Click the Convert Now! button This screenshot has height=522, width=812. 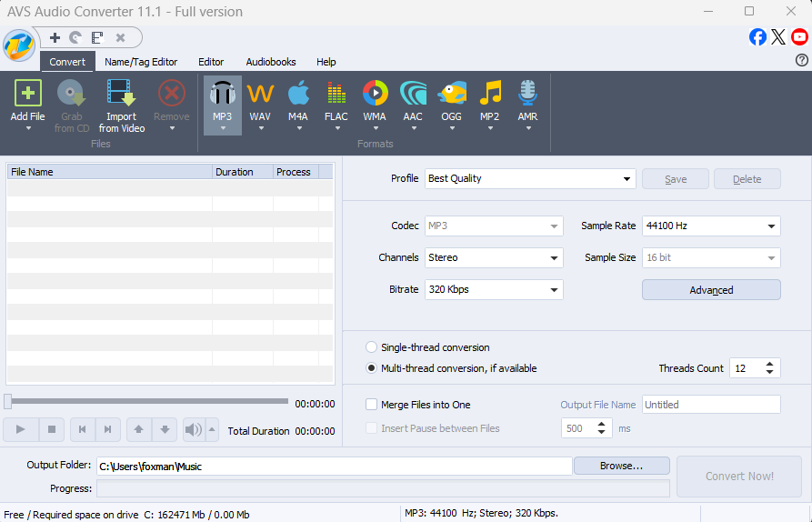[739, 477]
